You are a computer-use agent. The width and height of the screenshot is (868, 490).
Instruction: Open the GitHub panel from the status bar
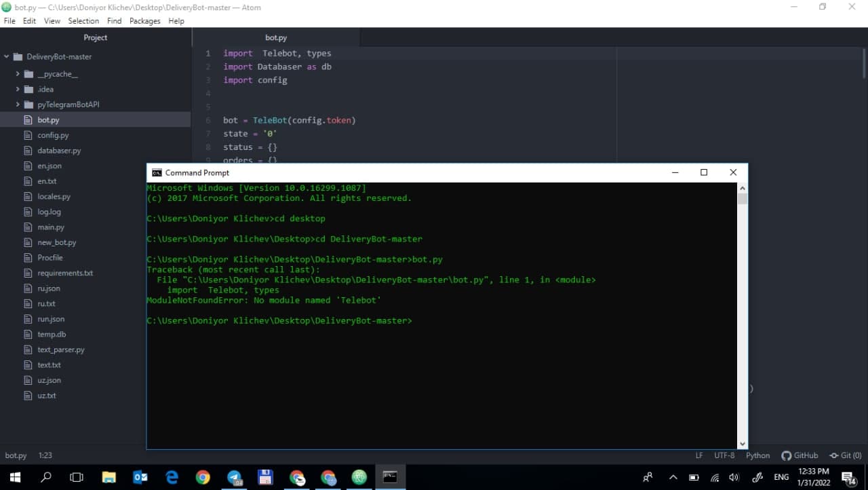tap(800, 455)
